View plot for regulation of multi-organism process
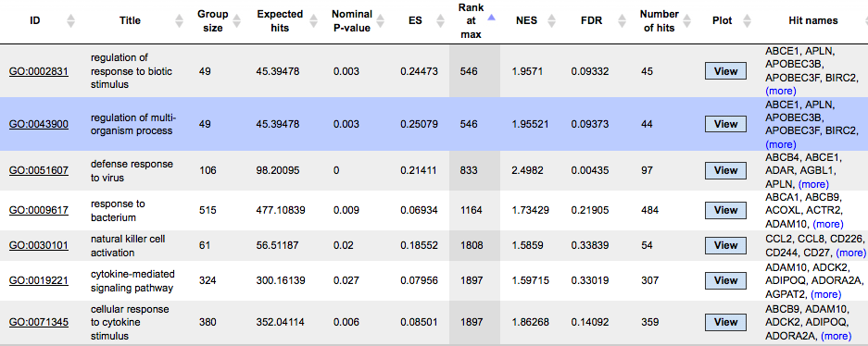Viewport: 868px width, 346px height. [725, 124]
